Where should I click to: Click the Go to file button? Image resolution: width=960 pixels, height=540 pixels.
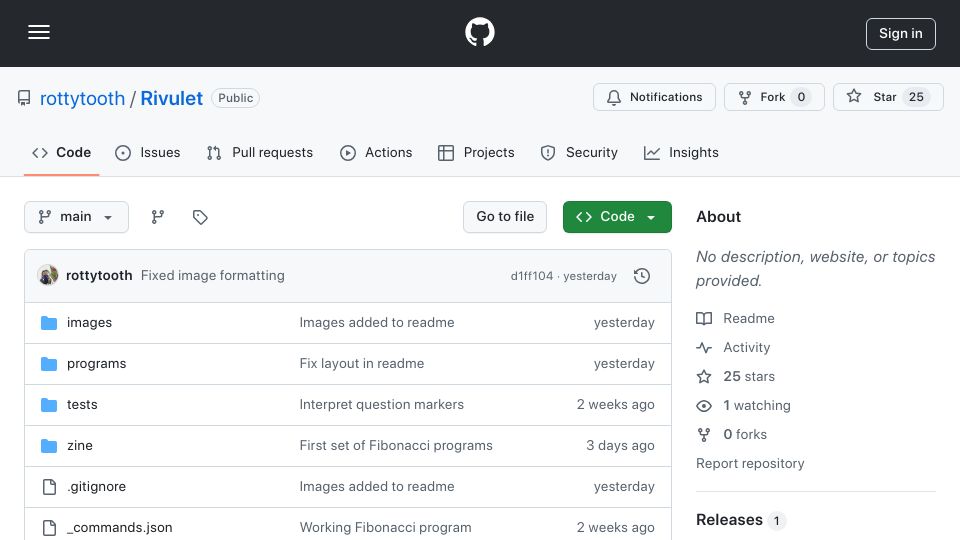coord(504,217)
